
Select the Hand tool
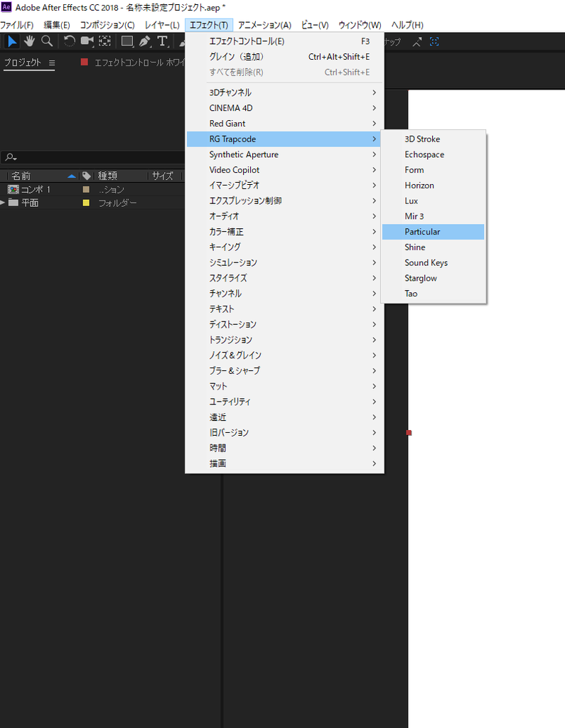pos(29,41)
